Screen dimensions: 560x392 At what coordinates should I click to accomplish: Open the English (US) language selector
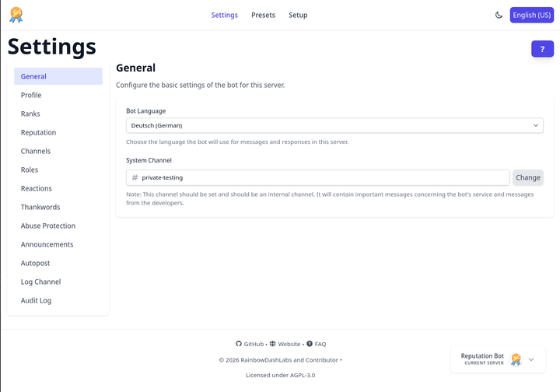[531, 15]
